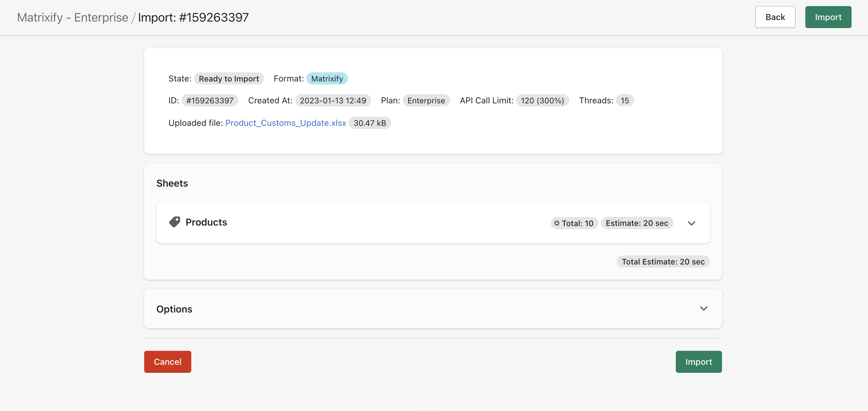This screenshot has width=868, height=411.
Task: Click the Created At timestamp badge
Action: coord(333,100)
